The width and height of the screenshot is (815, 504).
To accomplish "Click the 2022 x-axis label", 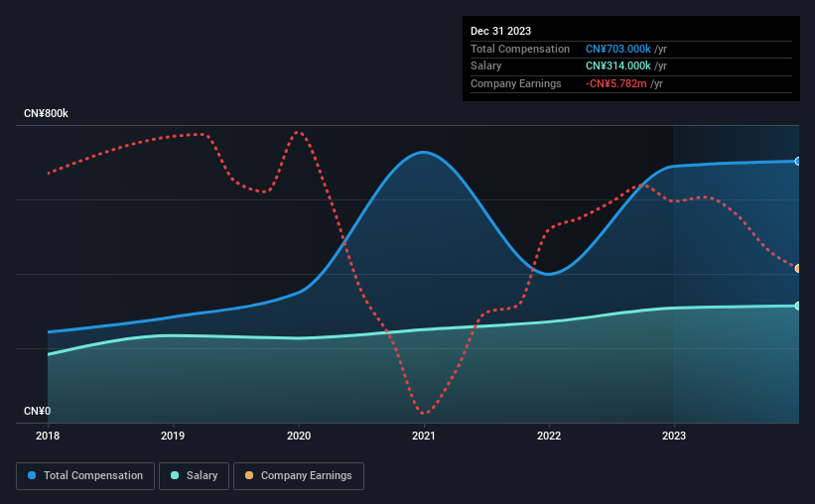I will click(x=549, y=436).
